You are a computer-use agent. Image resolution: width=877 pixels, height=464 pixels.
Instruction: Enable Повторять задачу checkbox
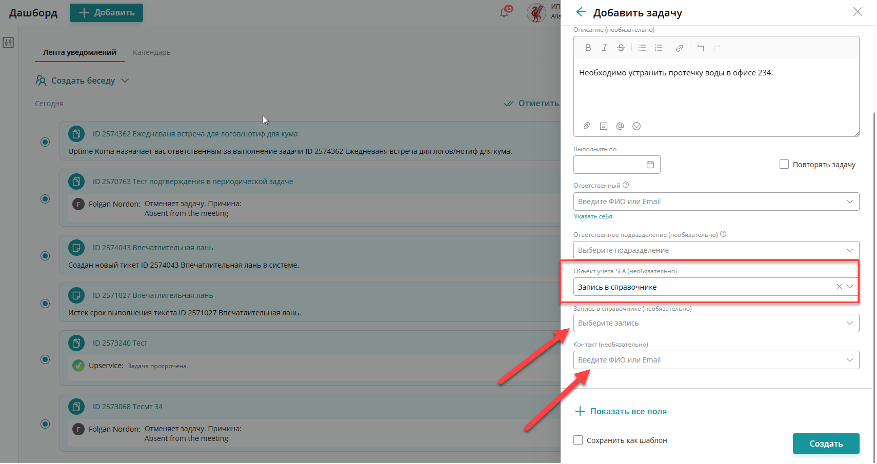784,164
